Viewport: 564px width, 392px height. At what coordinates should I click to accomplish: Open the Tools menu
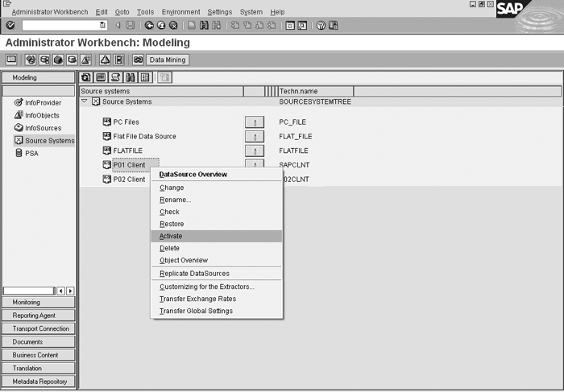pyautogui.click(x=145, y=12)
